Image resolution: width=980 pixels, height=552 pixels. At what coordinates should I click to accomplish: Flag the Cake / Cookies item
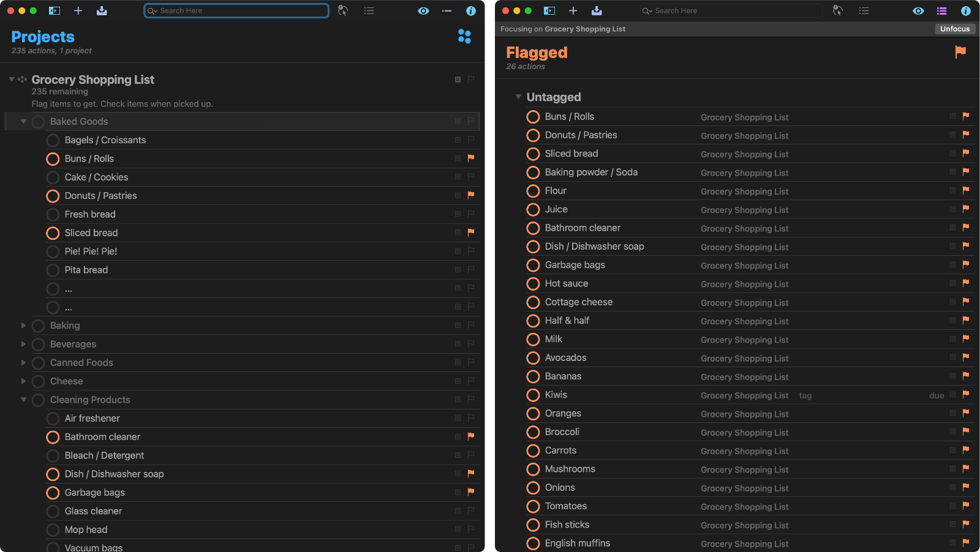click(471, 177)
